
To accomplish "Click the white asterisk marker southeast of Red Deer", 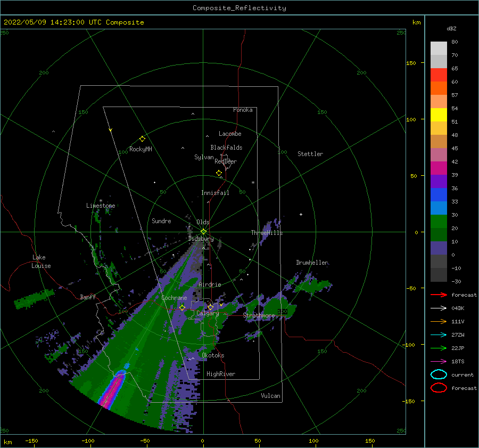I will point(253,183).
